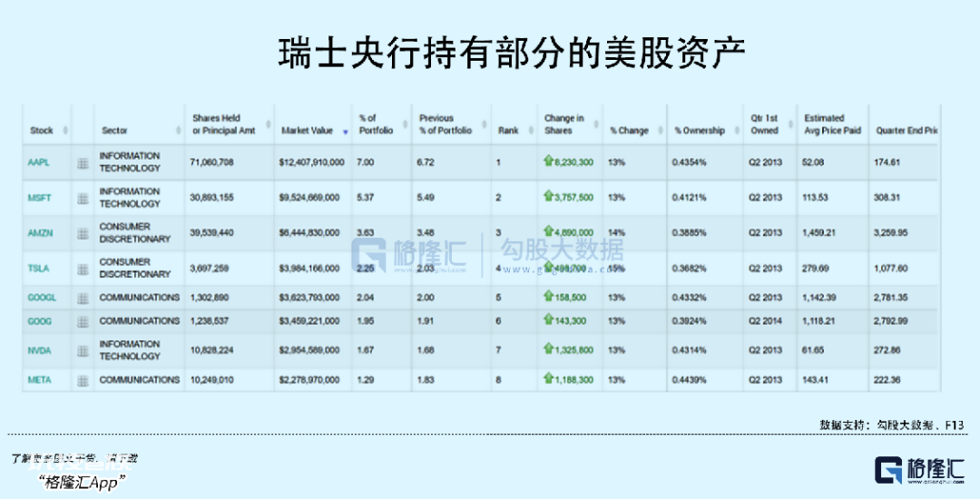Select the Q2 2014 cell in GOOG row
This screenshot has width=980, height=499.
766,321
